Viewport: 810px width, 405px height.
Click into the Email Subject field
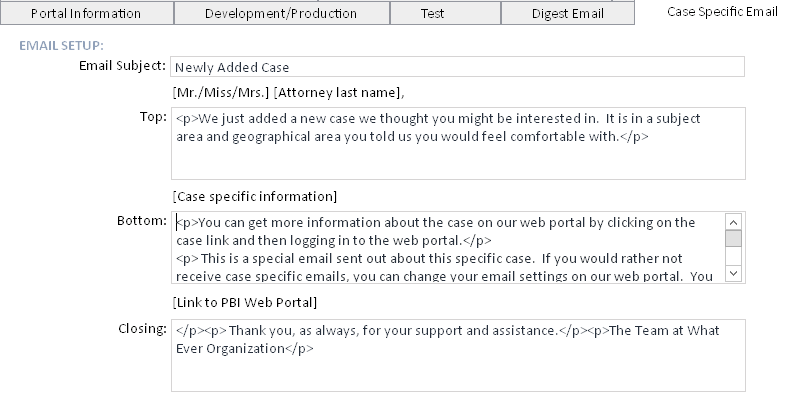[x=457, y=68]
